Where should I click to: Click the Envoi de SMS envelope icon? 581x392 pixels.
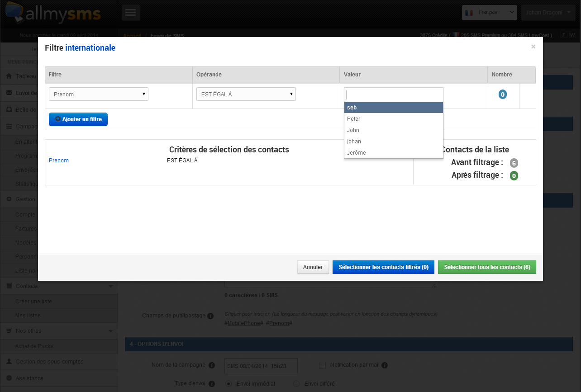[9, 93]
